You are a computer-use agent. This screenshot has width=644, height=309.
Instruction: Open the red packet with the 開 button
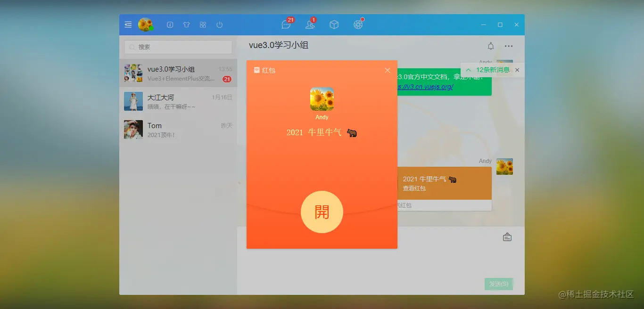[x=322, y=212]
